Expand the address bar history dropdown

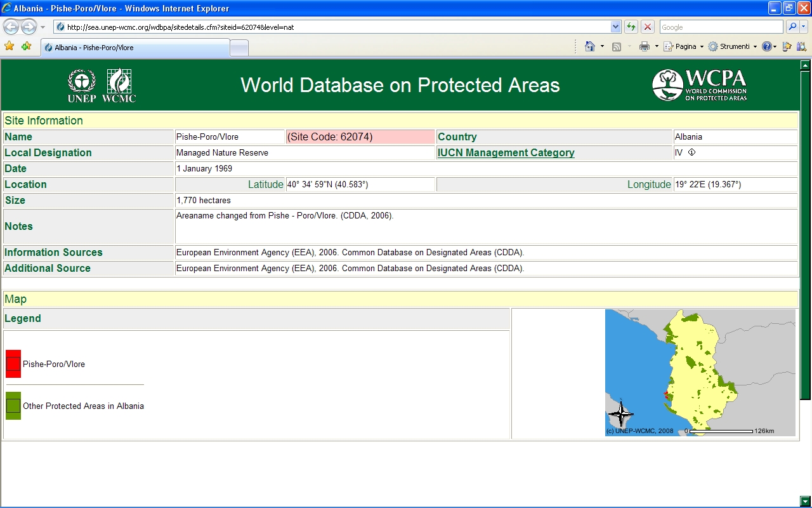tap(615, 27)
